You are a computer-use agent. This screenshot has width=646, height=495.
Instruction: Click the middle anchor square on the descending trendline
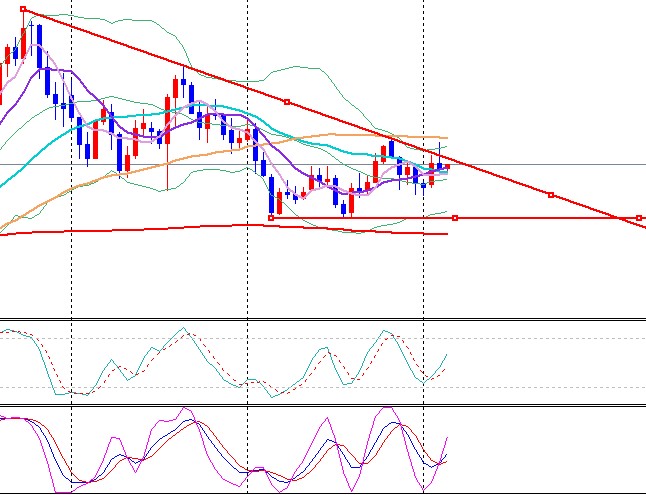[287, 102]
